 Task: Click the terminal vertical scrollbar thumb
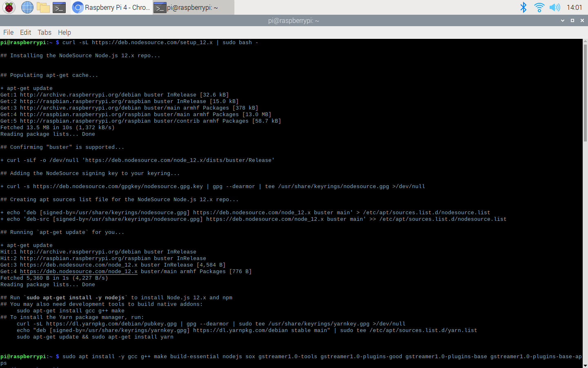(x=585, y=93)
